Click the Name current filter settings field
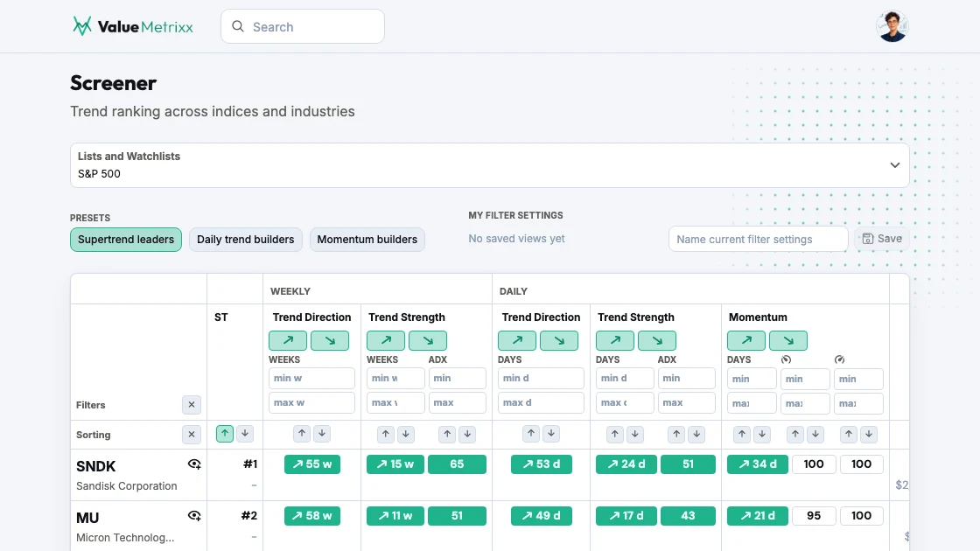 click(758, 240)
